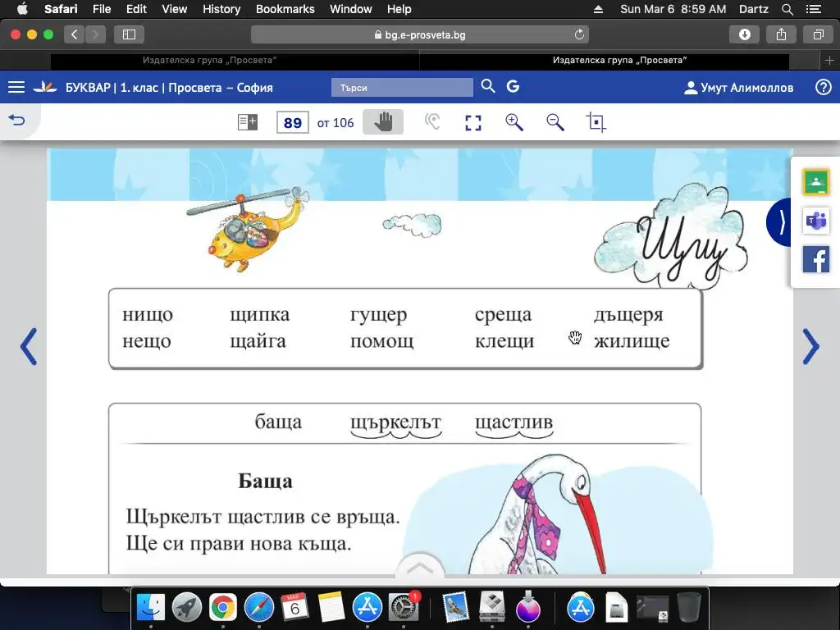Open Chrome from the Dock
This screenshot has width=840, height=630.
point(223,608)
